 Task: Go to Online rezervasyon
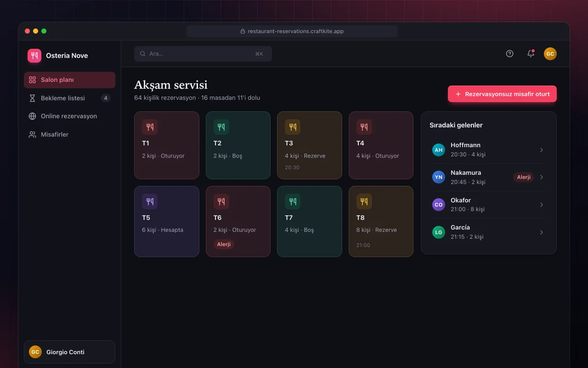click(x=69, y=116)
